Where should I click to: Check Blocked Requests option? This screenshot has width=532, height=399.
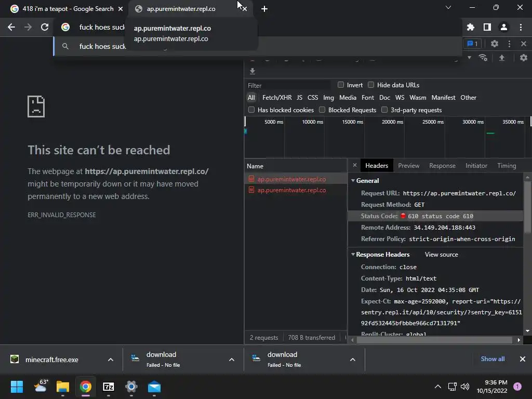click(322, 110)
